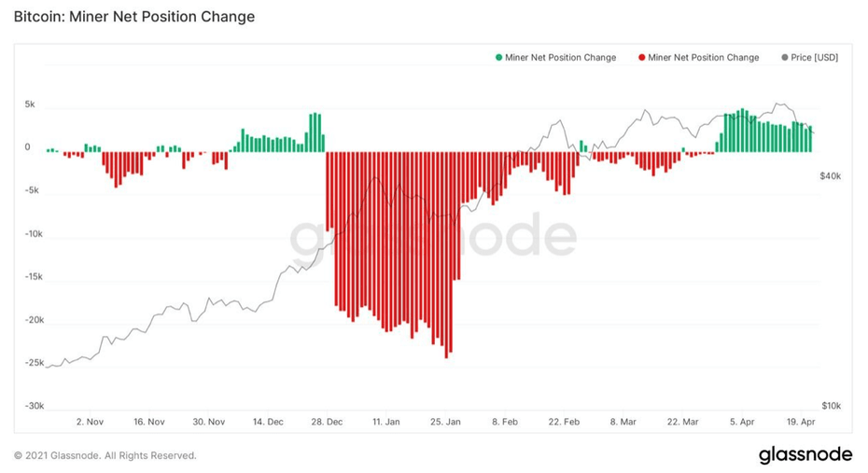Click the chart title Bitcoin: Miner Net Position Change

click(134, 17)
